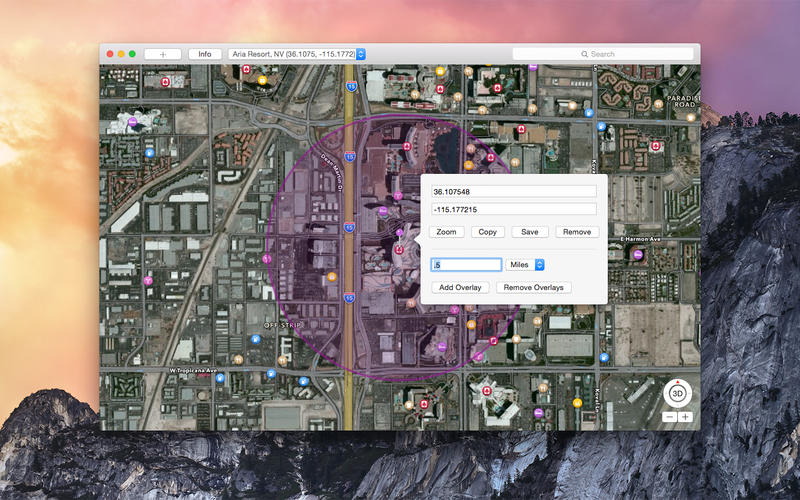800x500 pixels.
Task: Click Save to store the pin
Action: pyautogui.click(x=530, y=232)
